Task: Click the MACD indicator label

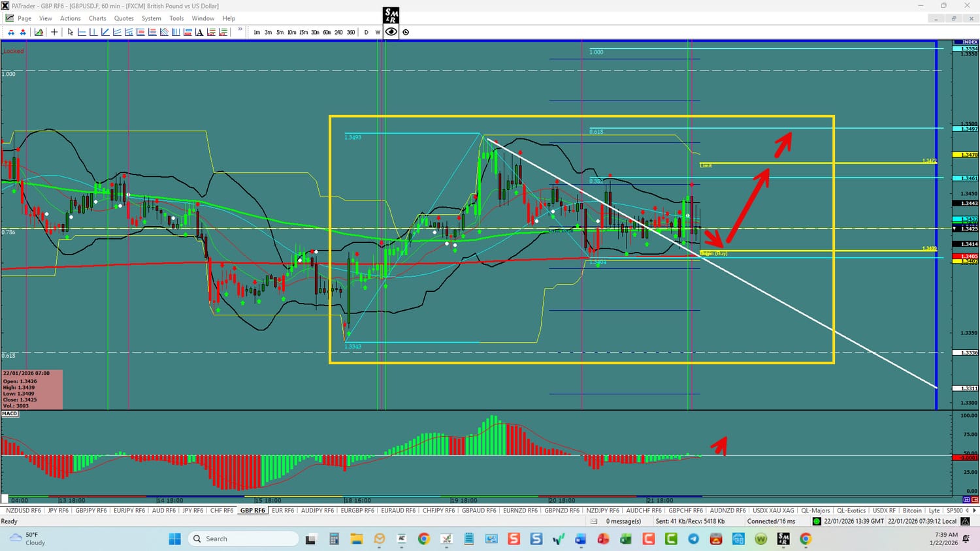Action: (10, 414)
